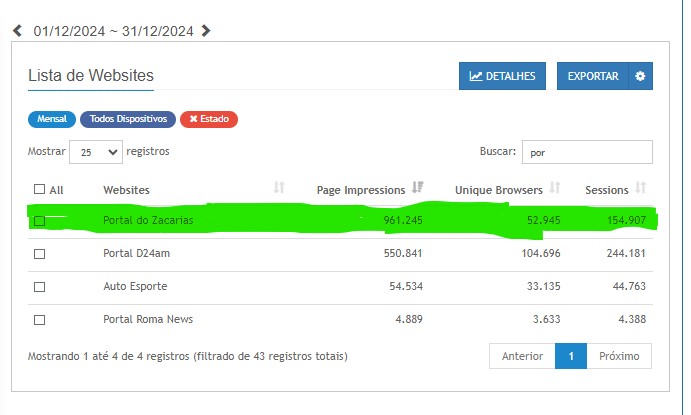Remove the Estado filter tag
The image size is (691, 415).
(x=208, y=119)
